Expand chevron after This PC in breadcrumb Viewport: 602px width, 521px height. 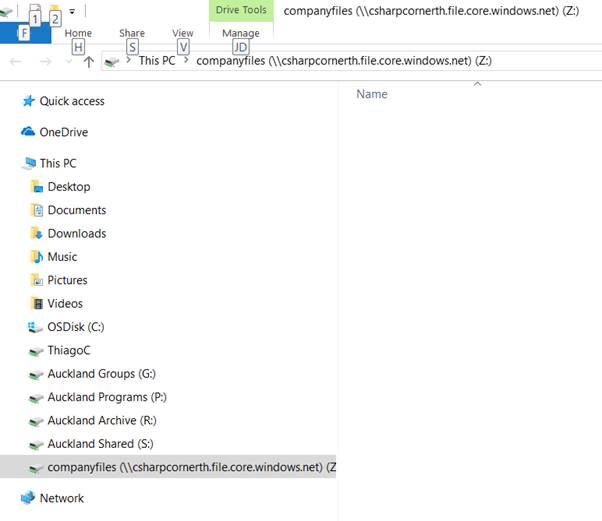click(x=186, y=60)
